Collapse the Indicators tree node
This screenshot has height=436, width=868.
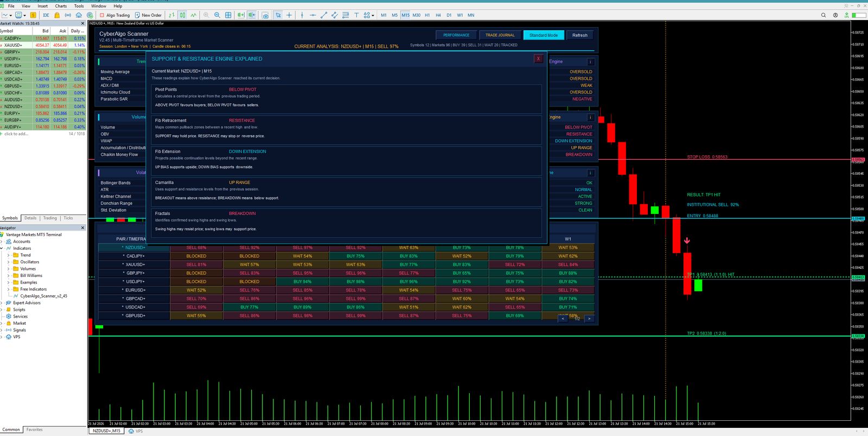2,248
